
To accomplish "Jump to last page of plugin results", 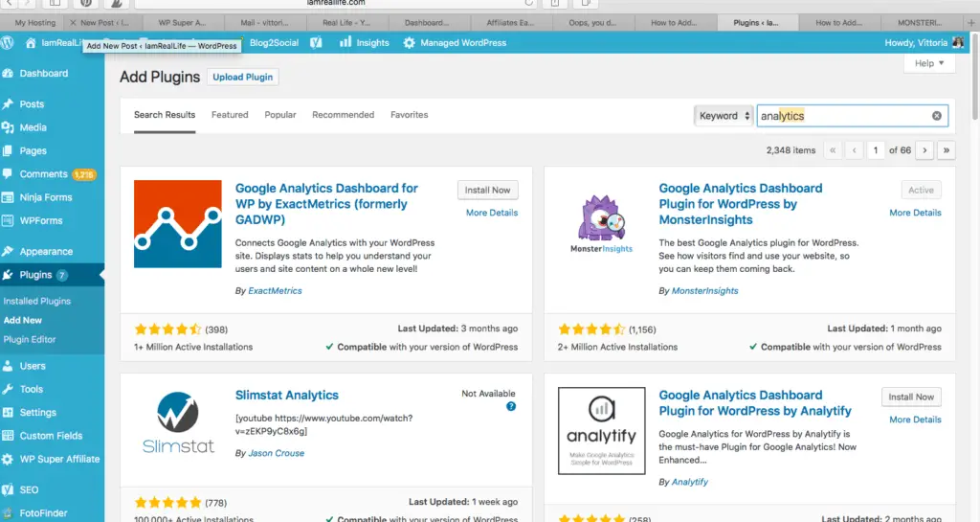I will 947,150.
